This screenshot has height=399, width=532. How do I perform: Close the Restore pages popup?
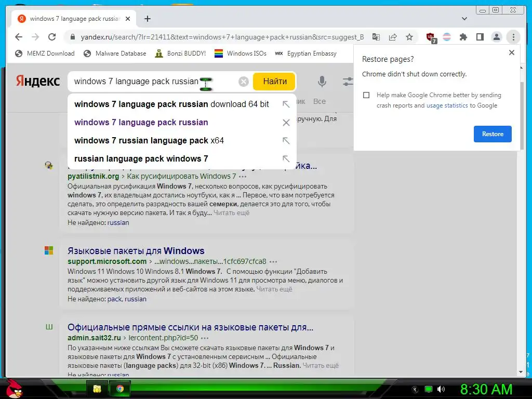[x=512, y=52]
